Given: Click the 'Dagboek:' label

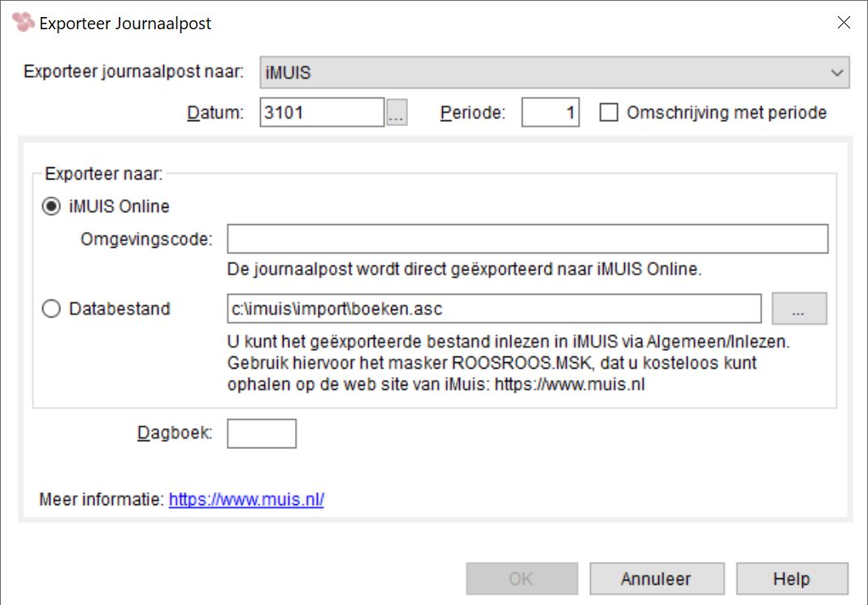Looking at the screenshot, I should pyautogui.click(x=175, y=433).
